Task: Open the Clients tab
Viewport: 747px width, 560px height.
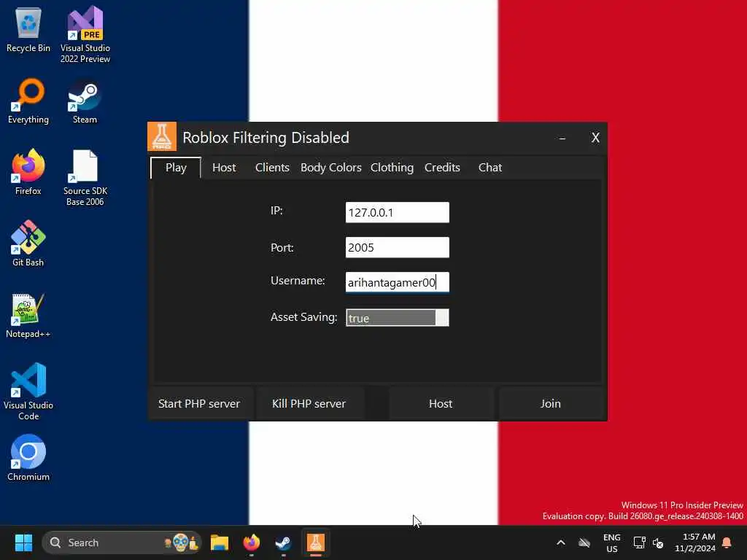Action: tap(272, 168)
